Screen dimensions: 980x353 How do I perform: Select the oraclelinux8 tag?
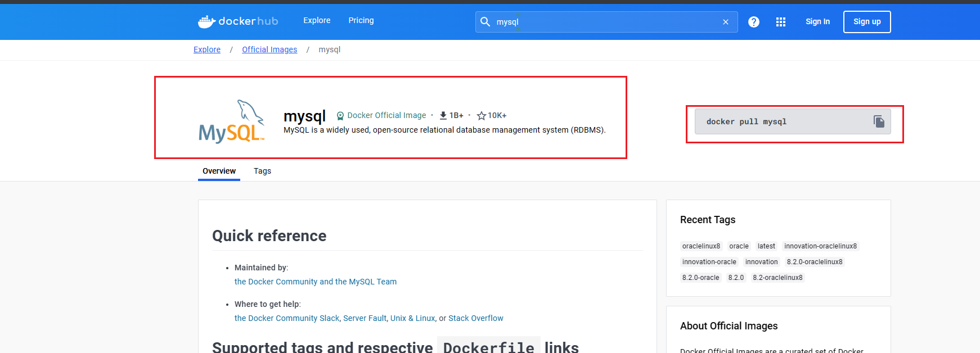click(x=701, y=246)
